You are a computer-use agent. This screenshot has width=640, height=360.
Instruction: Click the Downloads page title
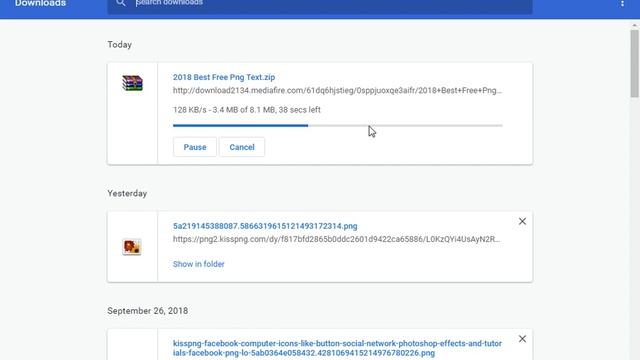pyautogui.click(x=40, y=3)
